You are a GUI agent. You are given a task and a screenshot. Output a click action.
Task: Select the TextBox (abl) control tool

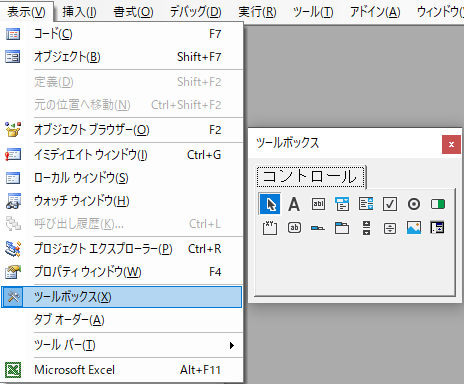(x=318, y=204)
